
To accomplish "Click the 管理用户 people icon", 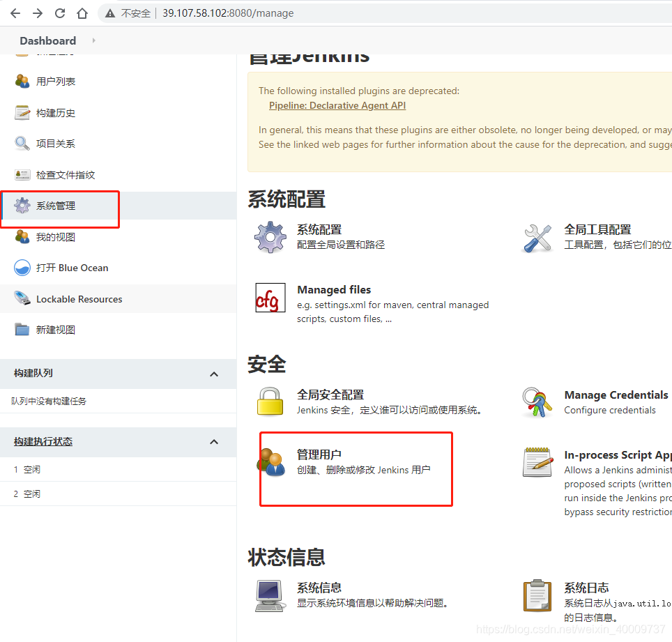I will 271,462.
